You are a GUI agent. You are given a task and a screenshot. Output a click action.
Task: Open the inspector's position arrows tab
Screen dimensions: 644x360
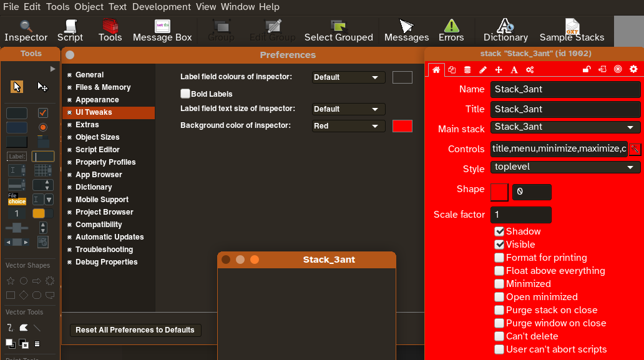click(499, 70)
